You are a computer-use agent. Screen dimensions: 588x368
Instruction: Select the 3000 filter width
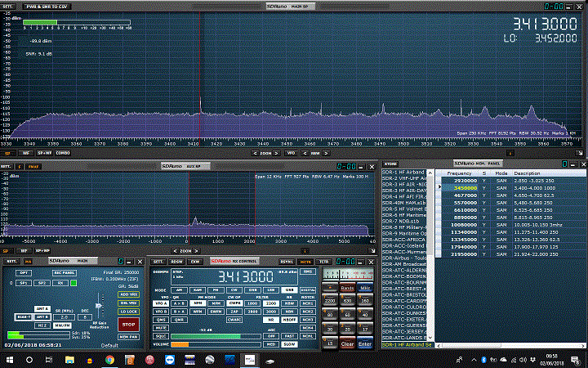(271, 312)
